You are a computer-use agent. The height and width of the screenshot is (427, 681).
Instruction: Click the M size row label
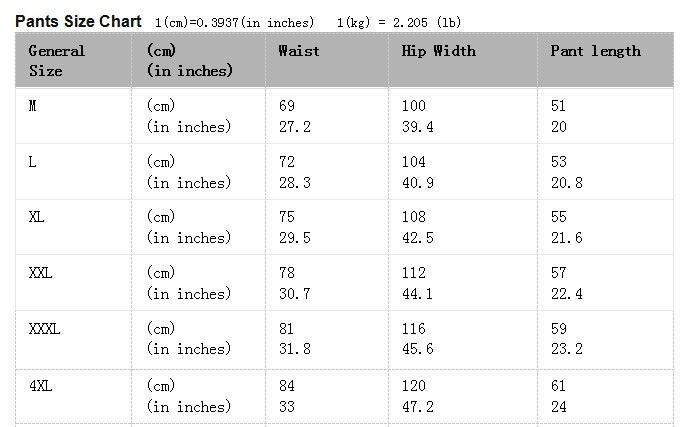coord(33,106)
